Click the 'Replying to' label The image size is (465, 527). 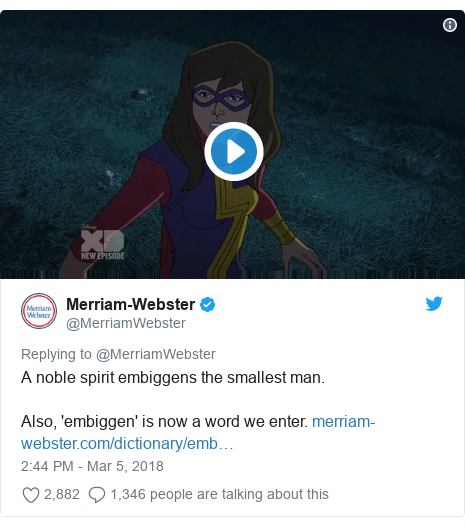pos(56,354)
